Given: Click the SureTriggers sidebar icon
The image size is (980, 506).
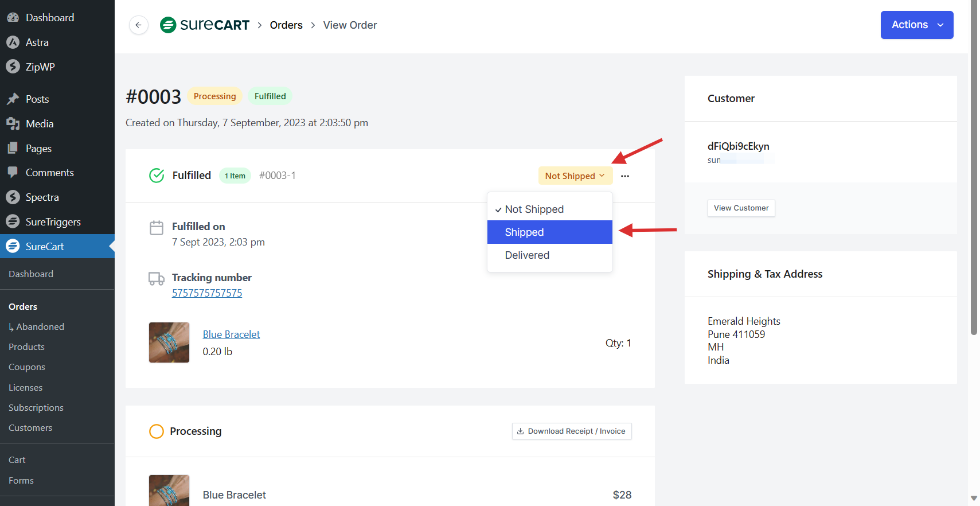Looking at the screenshot, I should coord(13,222).
